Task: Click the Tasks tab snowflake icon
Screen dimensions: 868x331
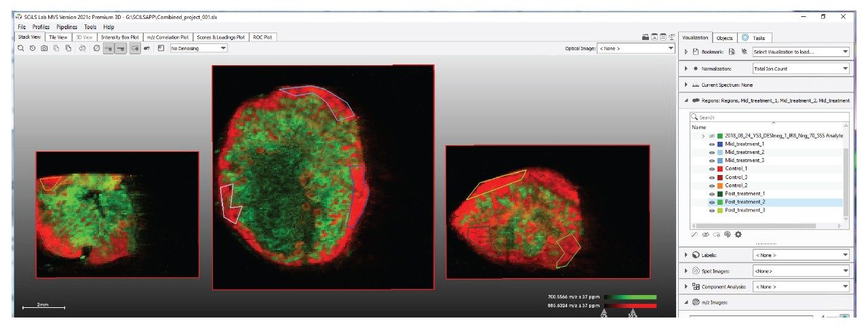Action: [745, 38]
